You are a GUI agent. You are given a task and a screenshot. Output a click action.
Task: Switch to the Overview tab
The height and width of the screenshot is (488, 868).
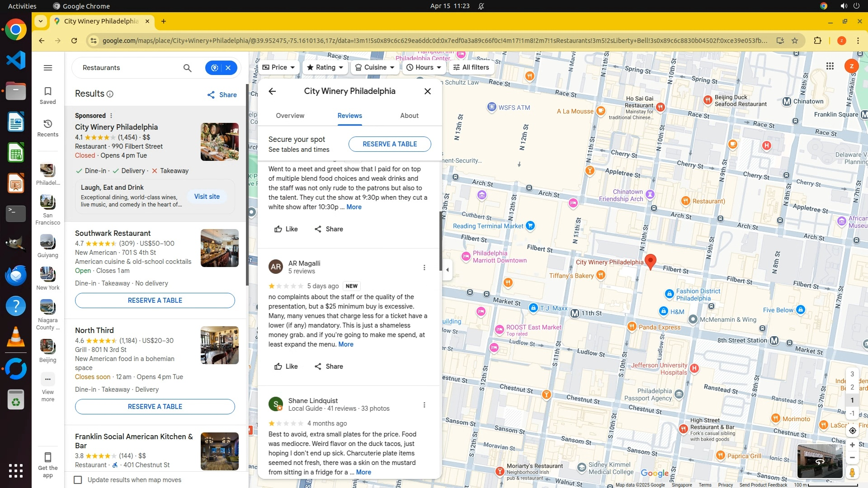point(290,116)
